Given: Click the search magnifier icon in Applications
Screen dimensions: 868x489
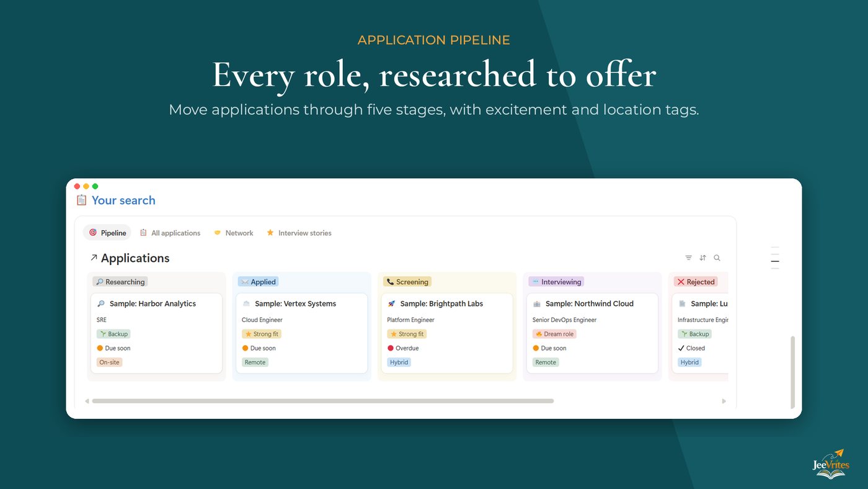Looking at the screenshot, I should point(717,258).
